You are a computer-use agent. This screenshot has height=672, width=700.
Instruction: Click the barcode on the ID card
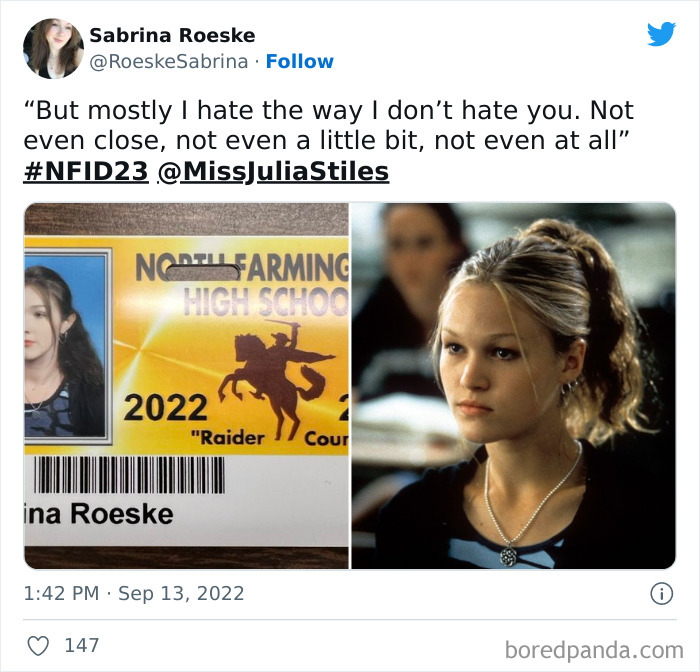click(129, 475)
